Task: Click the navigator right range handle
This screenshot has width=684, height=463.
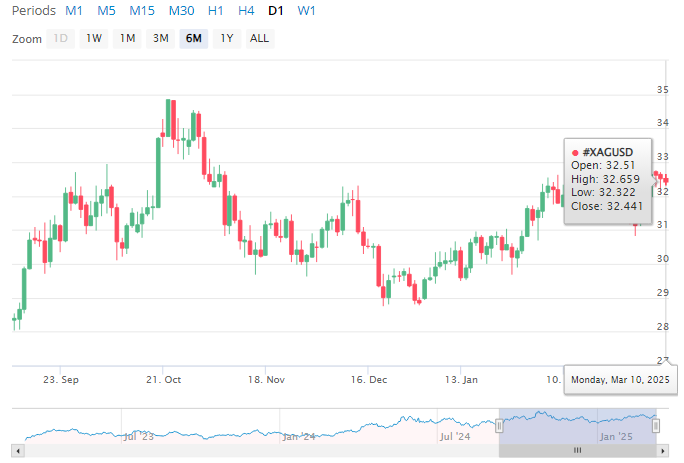Action: pos(656,426)
